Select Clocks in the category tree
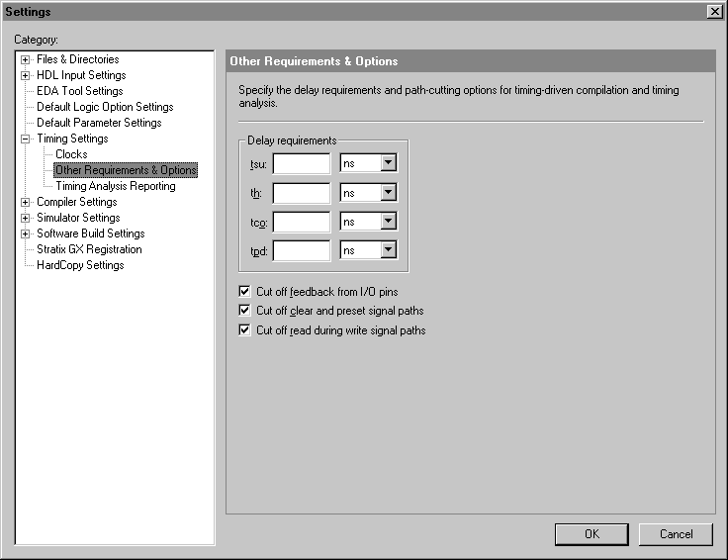The width and height of the screenshot is (728, 560). pyautogui.click(x=71, y=154)
